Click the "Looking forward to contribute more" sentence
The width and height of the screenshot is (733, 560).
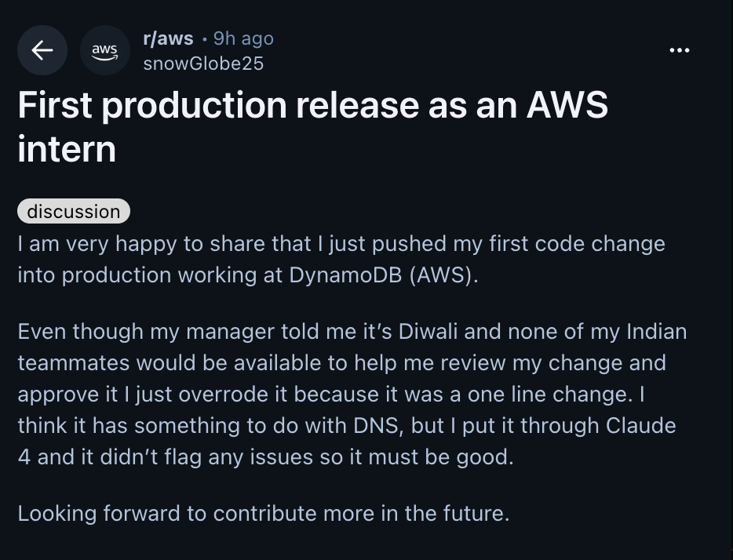click(264, 513)
